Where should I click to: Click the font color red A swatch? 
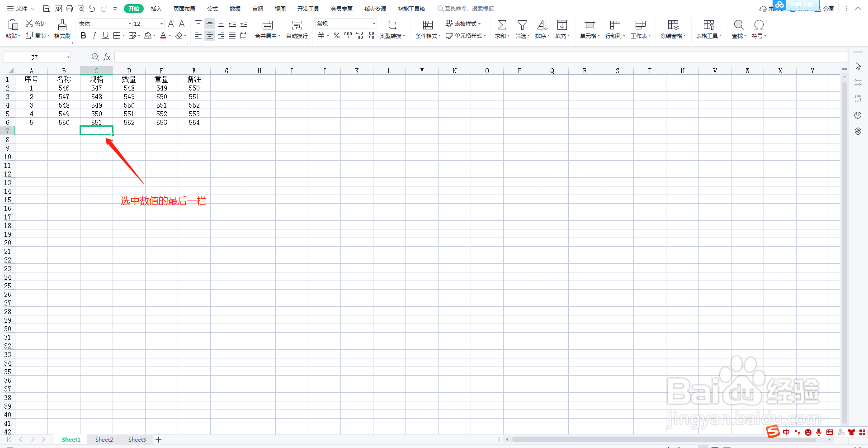click(x=163, y=35)
